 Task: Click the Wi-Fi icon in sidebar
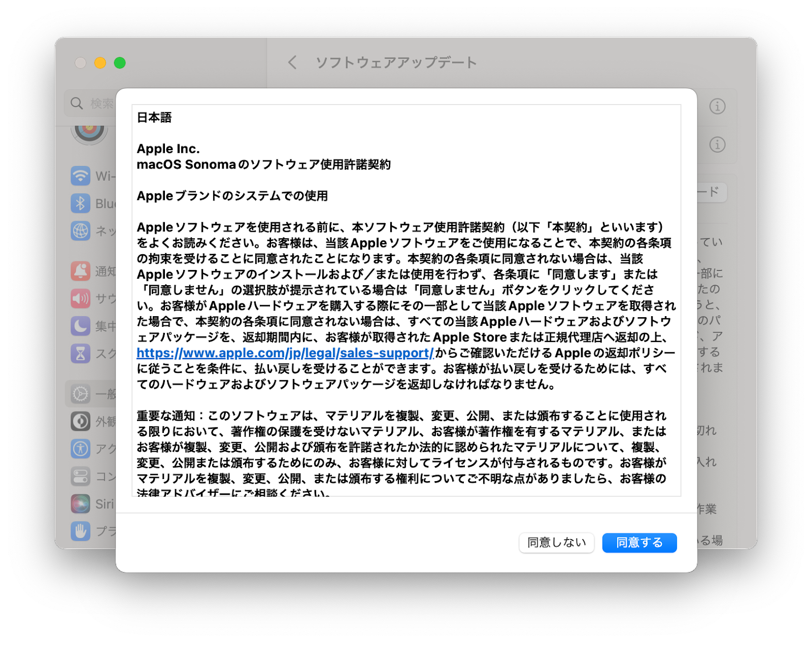pyautogui.click(x=80, y=176)
